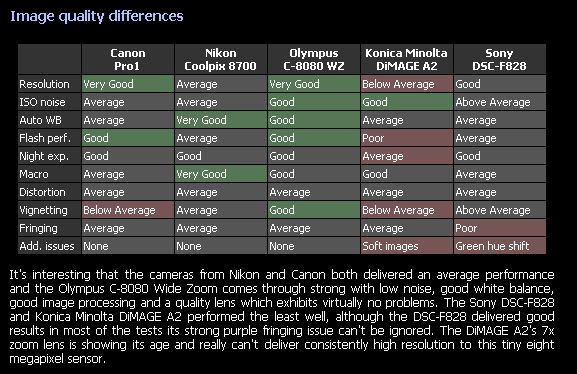The width and height of the screenshot is (577, 374).
Task: Select the Nikon Coolpix 8700 column header
Action: click(x=221, y=59)
